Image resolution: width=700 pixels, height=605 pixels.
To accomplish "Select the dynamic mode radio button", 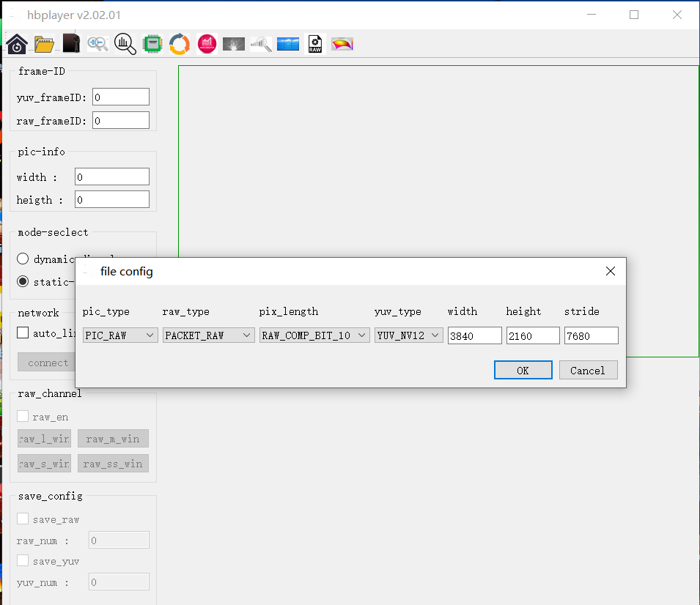I will tap(23, 259).
